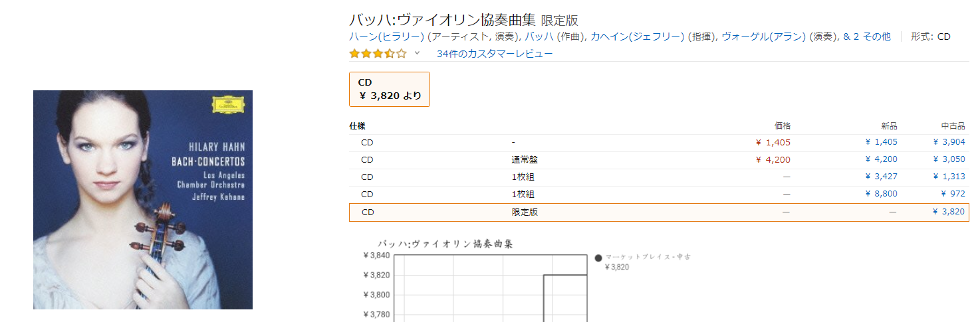
Task: Click the マーケットプレイス-中古 legend dot
Action: 598,258
